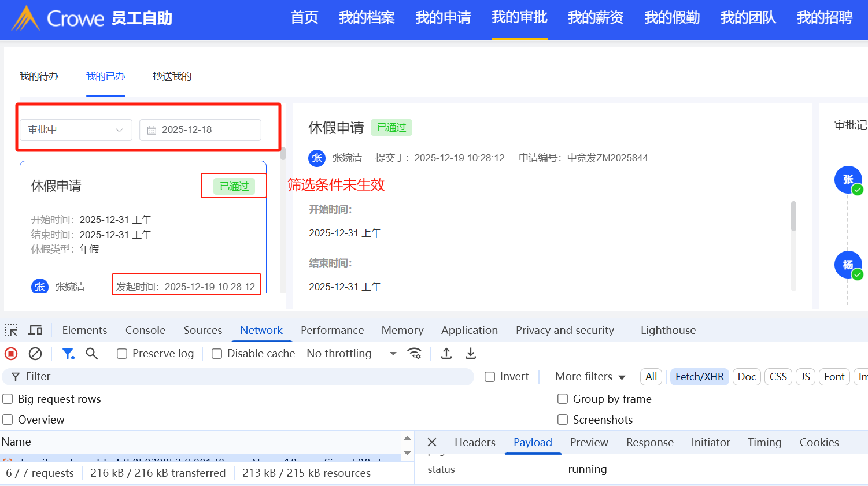Toggle the network filter funnel icon
This screenshot has width=868, height=486.
68,354
